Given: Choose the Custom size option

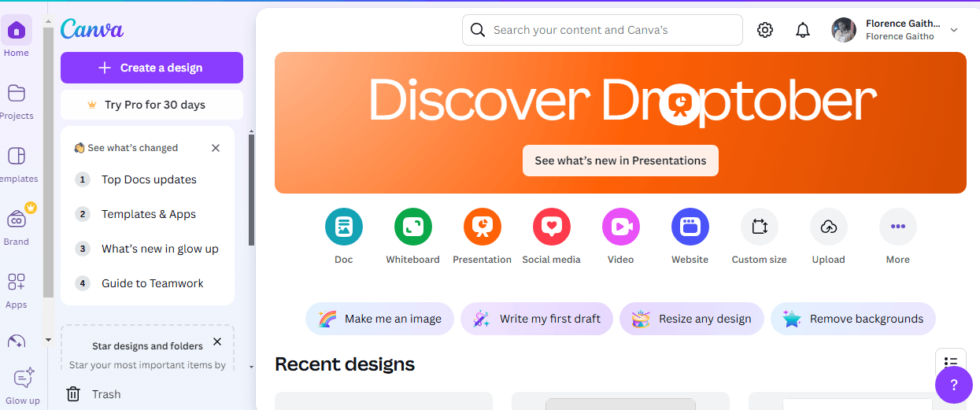Looking at the screenshot, I should (760, 227).
